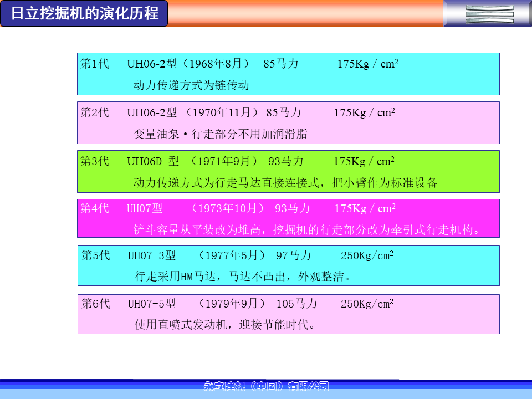Click the slide title 日立挖掘机的演化历程

(x=85, y=13)
